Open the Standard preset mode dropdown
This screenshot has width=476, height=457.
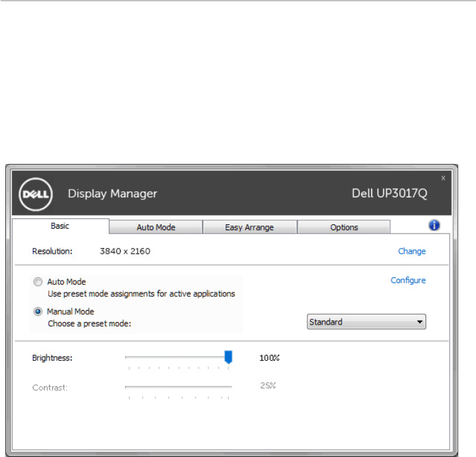[367, 322]
